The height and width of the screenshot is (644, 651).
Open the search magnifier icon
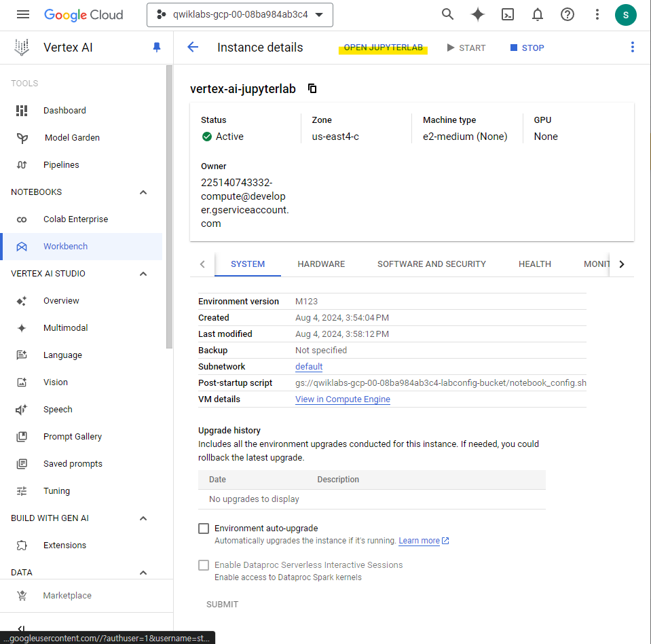tap(447, 14)
